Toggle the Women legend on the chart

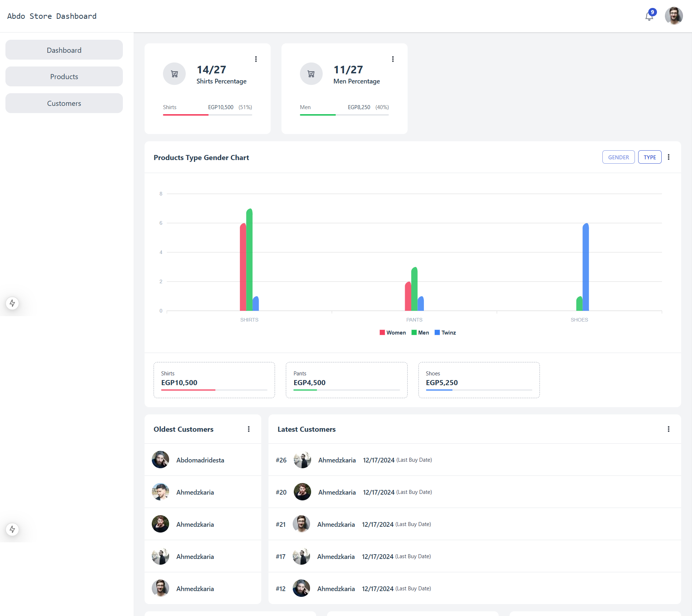[x=392, y=332]
